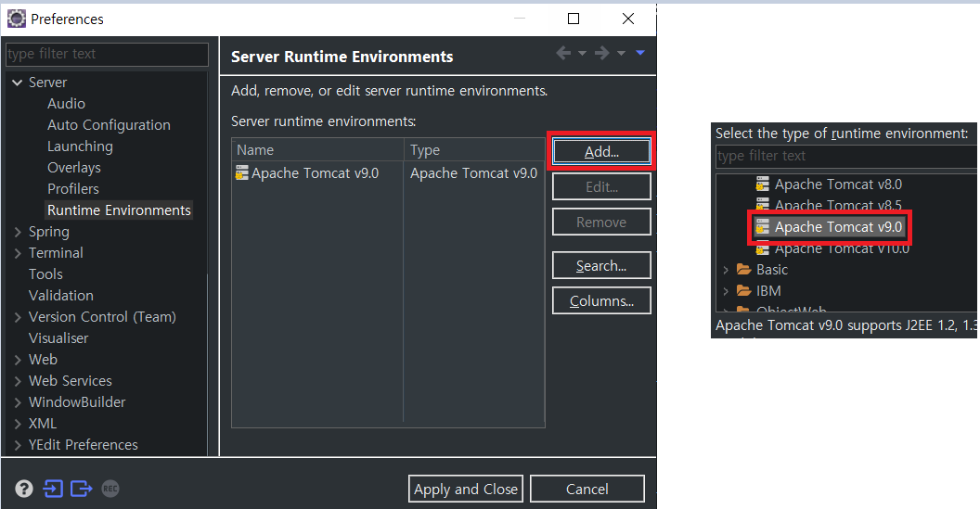Viewport: 980px width, 509px height.
Task: Expand the Version Control (Team) node
Action: pyautogui.click(x=18, y=317)
